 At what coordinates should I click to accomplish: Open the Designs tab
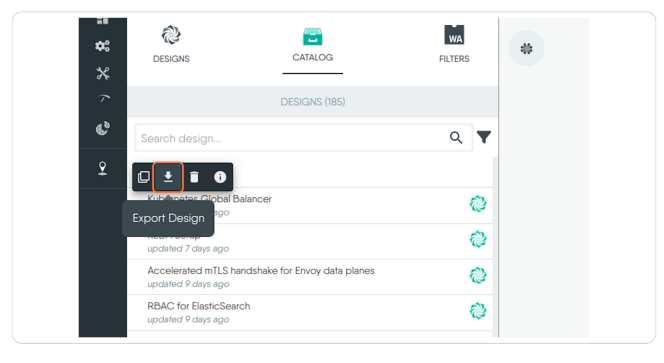pos(171,44)
